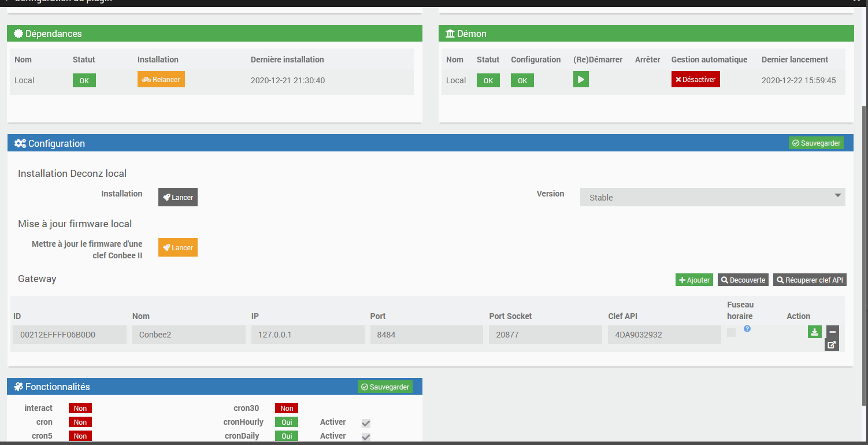Edit the Port Socket field 20877
This screenshot has width=868, height=445.
[x=546, y=335]
